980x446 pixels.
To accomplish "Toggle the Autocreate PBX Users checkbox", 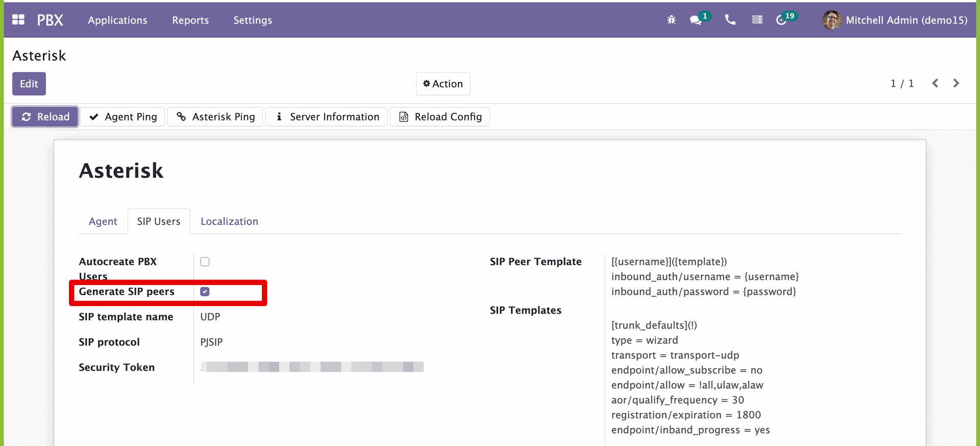I will pos(205,262).
